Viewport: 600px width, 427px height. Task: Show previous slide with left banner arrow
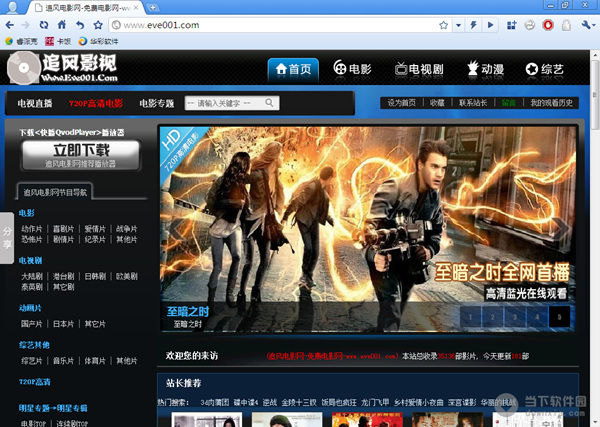(175, 229)
